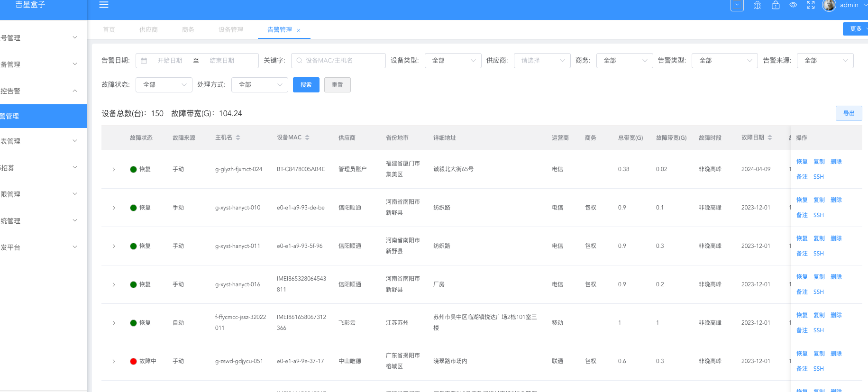This screenshot has height=392, width=868.
Task: Click the blue 搜索 search button
Action: 306,85
